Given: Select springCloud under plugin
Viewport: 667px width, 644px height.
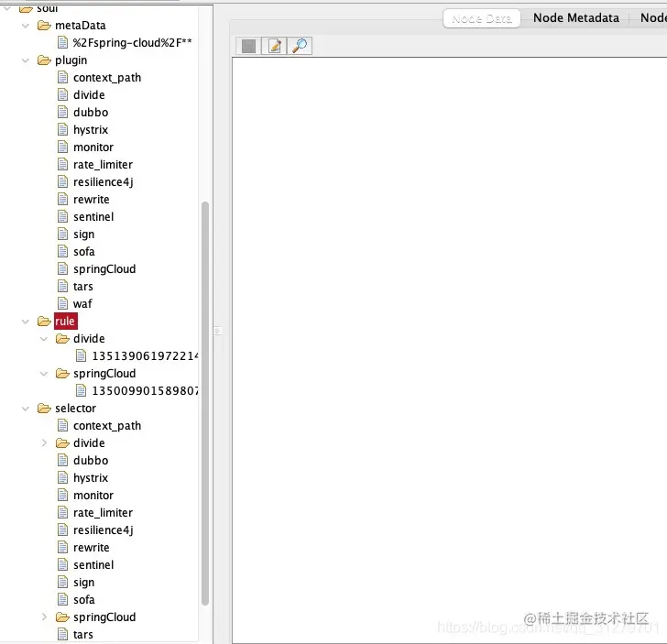Looking at the screenshot, I should tap(104, 269).
